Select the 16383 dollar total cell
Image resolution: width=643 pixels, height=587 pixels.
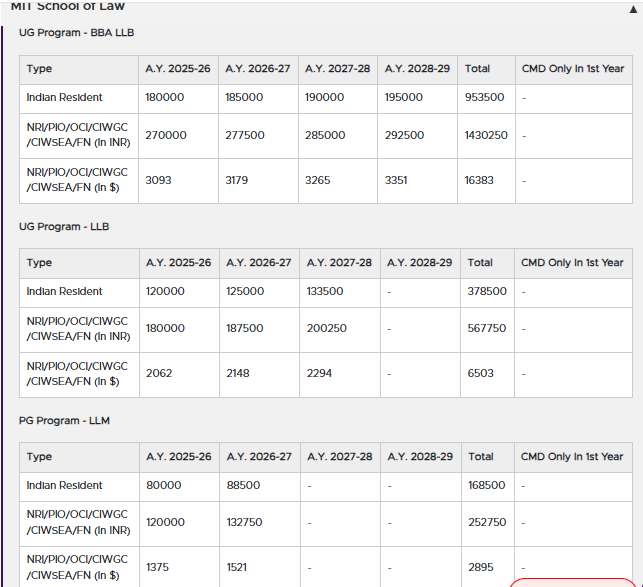pyautogui.click(x=480, y=180)
